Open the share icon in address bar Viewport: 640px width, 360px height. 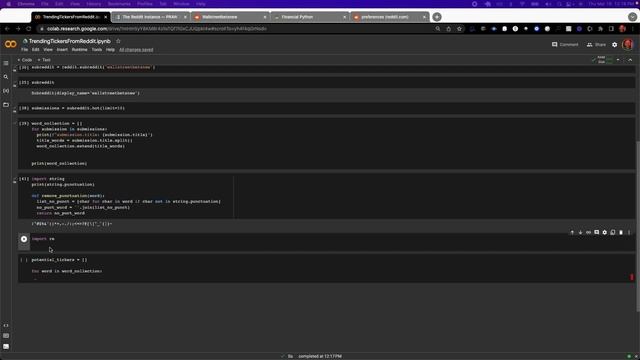coord(449,29)
